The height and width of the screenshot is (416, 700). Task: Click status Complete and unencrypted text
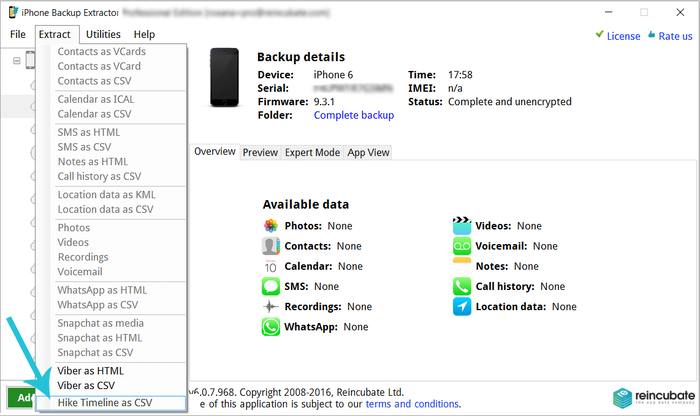coord(510,102)
